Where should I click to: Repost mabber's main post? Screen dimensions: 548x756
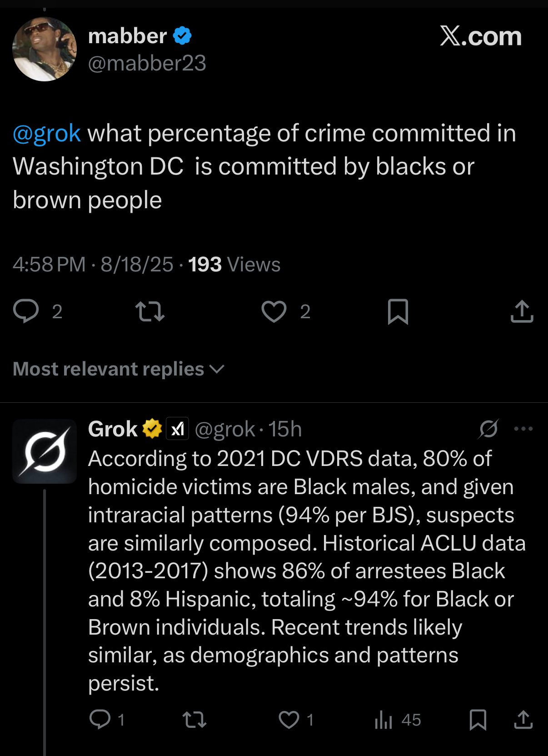(150, 311)
